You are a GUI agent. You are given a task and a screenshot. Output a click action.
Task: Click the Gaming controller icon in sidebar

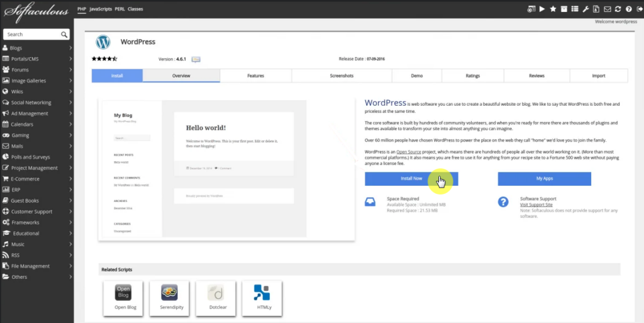click(x=6, y=135)
